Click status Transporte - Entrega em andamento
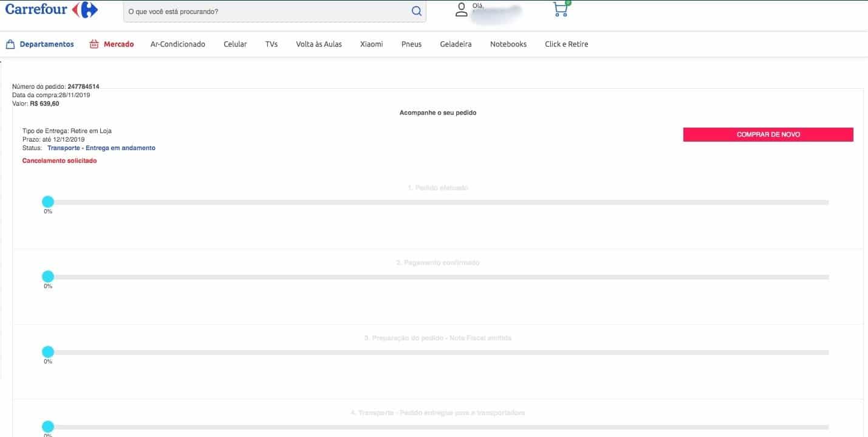Screen dimensions: 868x437 tap(101, 148)
